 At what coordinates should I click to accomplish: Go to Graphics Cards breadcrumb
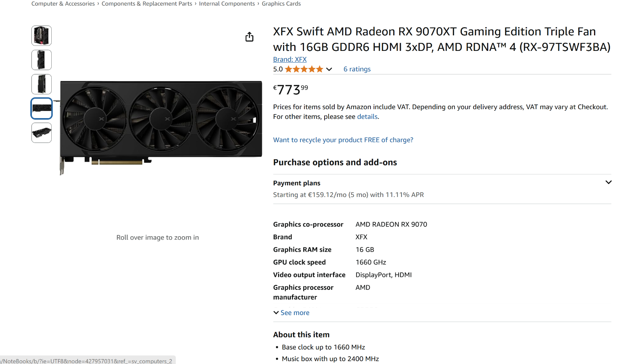pos(281,3)
